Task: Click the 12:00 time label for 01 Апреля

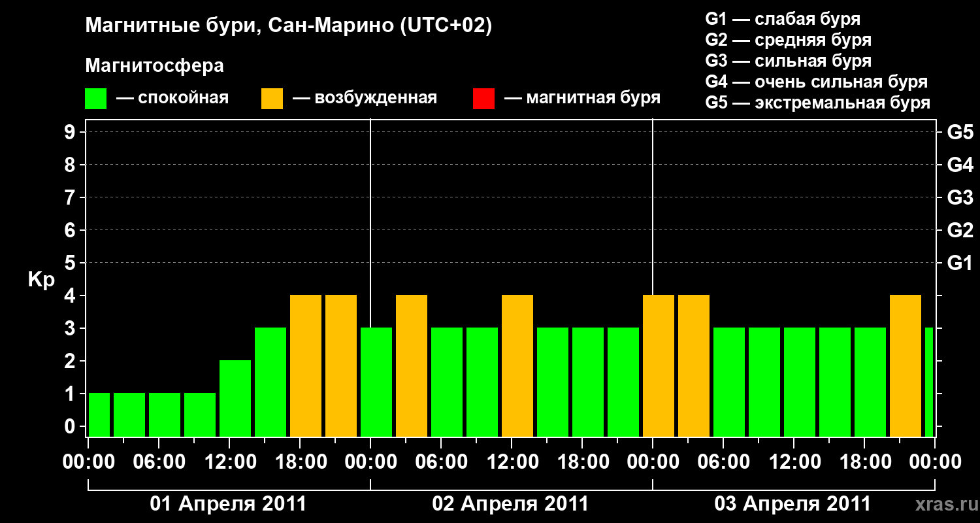Action: click(229, 462)
